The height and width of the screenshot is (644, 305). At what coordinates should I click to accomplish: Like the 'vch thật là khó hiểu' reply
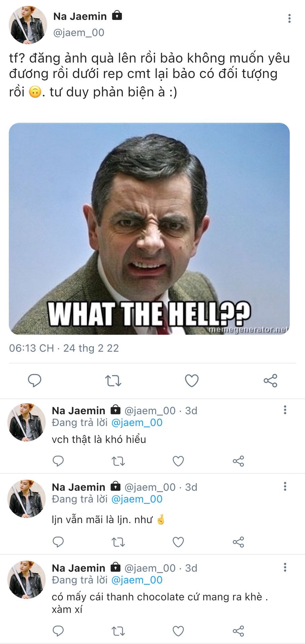(178, 461)
